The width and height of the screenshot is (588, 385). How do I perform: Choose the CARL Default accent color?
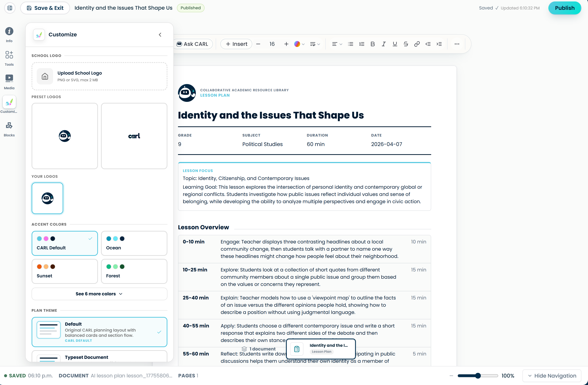pos(65,243)
